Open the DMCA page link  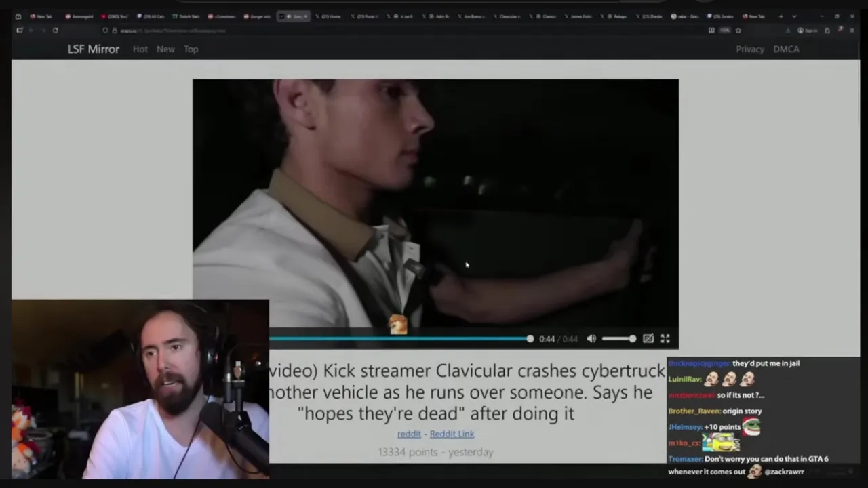tap(786, 49)
